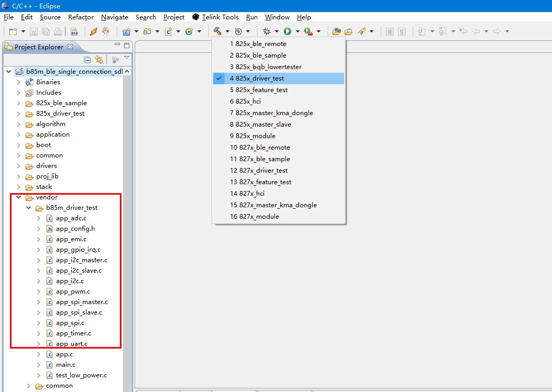The image size is (552, 392).
Task: Choose 827x_driver_test build configuration
Action: [279, 171]
